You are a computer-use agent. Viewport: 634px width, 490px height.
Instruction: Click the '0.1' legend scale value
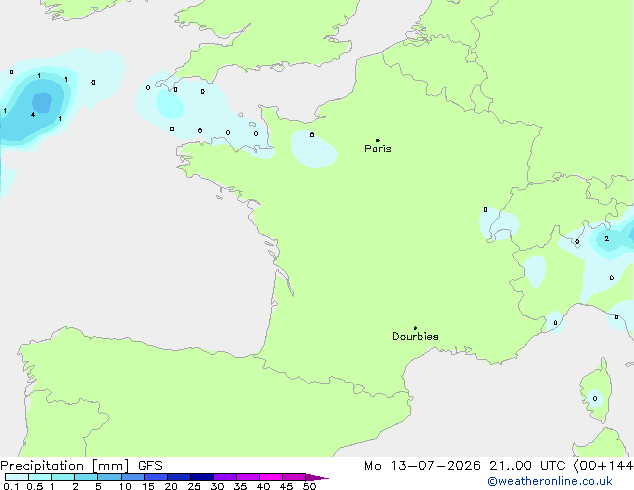click(11, 486)
